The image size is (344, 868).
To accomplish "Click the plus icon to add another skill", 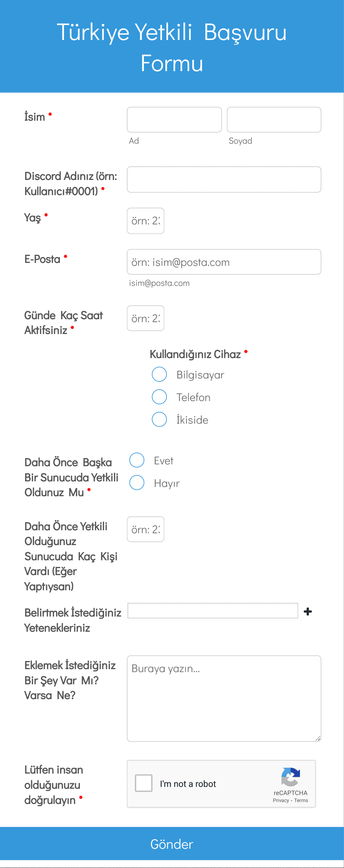I will [308, 611].
